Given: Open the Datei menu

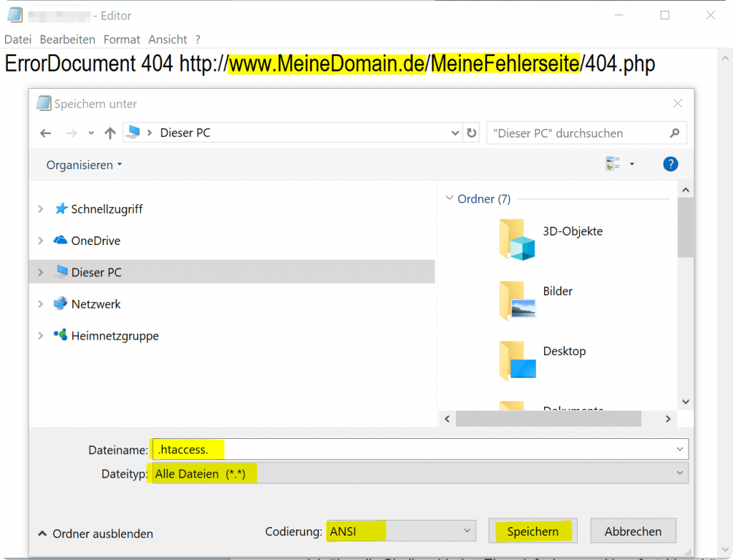Looking at the screenshot, I should click(18, 39).
